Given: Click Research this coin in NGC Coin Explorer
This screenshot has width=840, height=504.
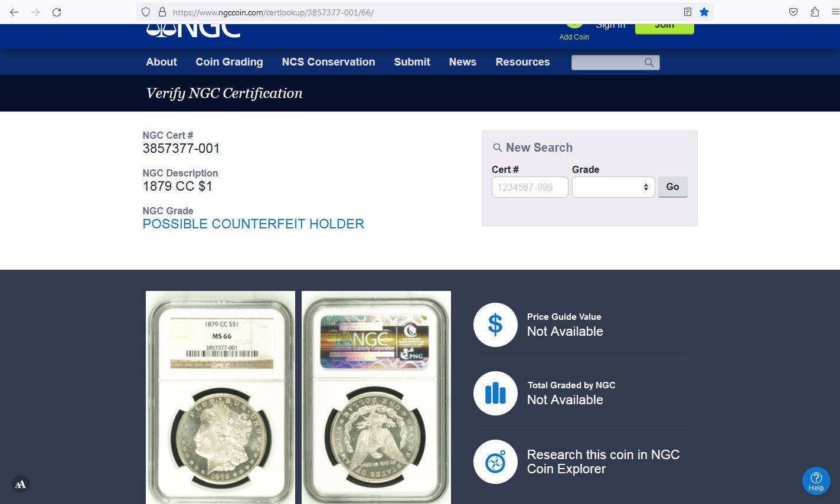Looking at the screenshot, I should click(x=603, y=462).
